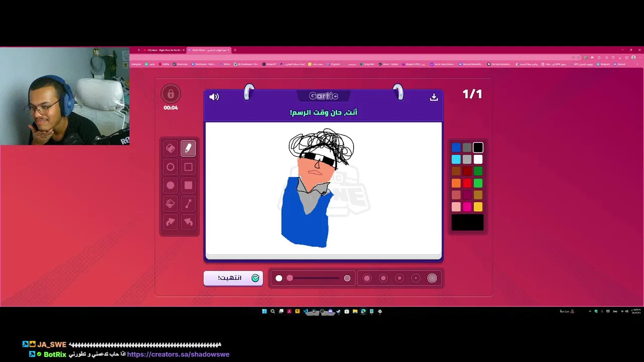Choose the golden brown color swatch

478,195
